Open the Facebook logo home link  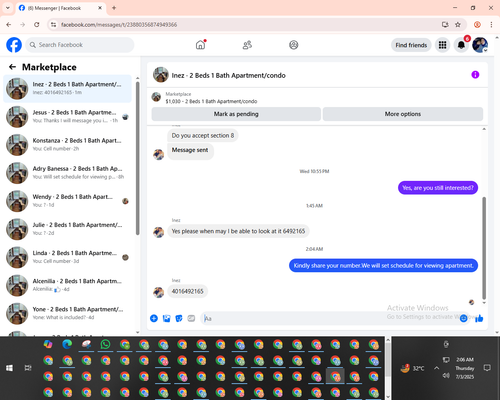[14, 45]
